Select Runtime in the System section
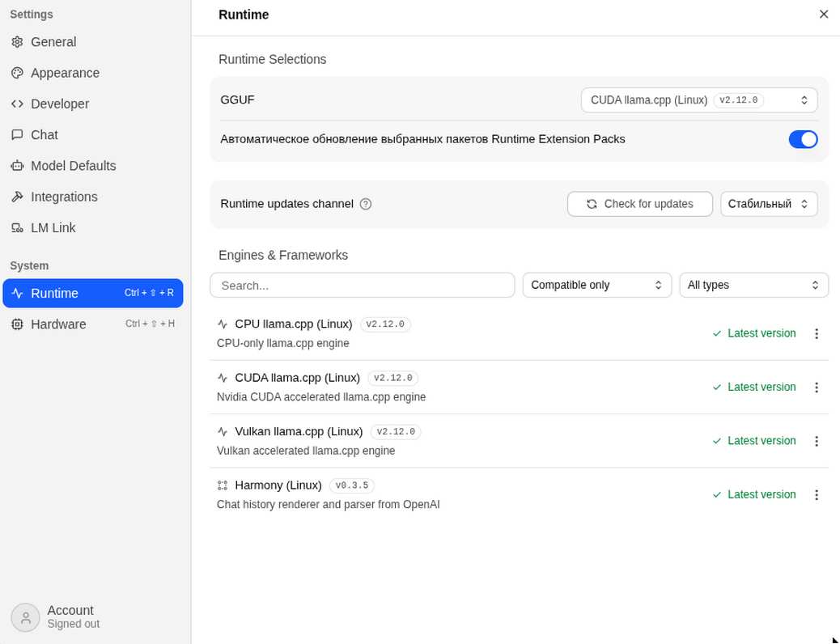840x644 pixels. 93,293
